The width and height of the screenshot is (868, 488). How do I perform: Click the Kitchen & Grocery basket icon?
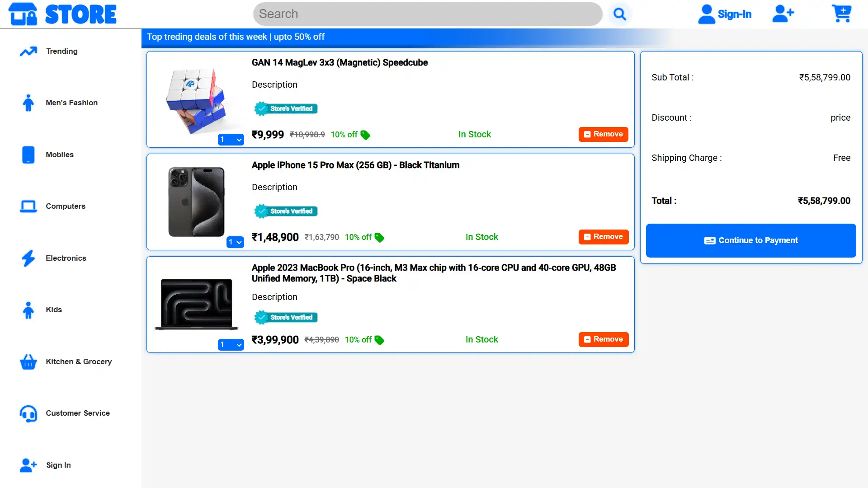pos(28,361)
